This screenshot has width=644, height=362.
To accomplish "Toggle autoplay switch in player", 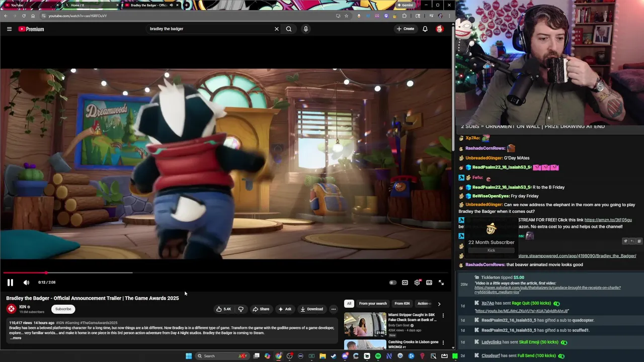I will (x=392, y=283).
